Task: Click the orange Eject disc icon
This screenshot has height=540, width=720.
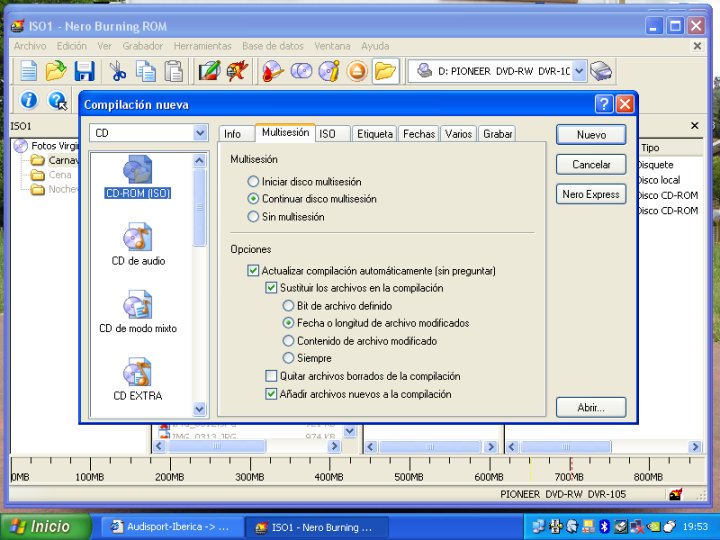Action: pyautogui.click(x=357, y=72)
